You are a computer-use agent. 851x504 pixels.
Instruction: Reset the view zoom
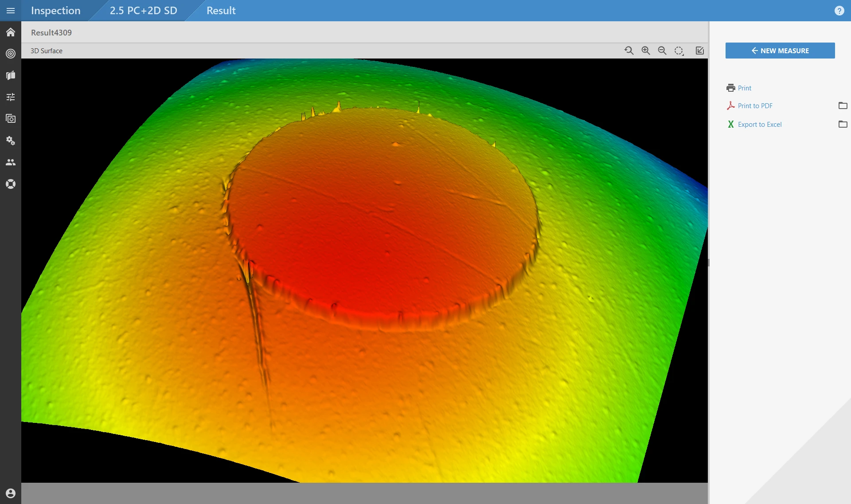(x=629, y=51)
